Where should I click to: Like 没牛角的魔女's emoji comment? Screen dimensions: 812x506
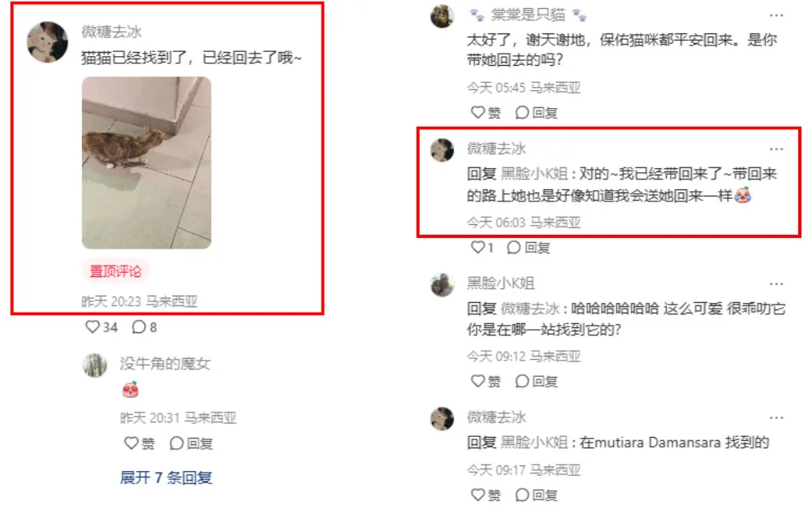(140, 443)
